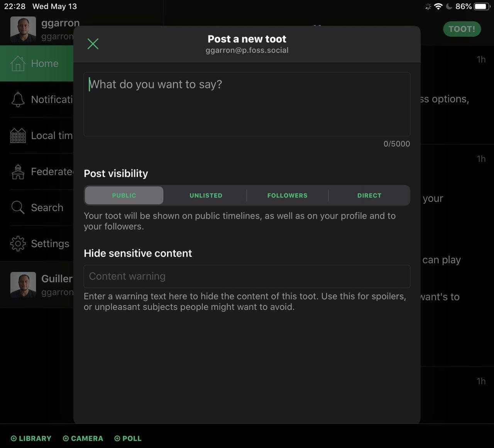Click the What do you want to say field
This screenshot has width=494, height=448.
(x=247, y=104)
